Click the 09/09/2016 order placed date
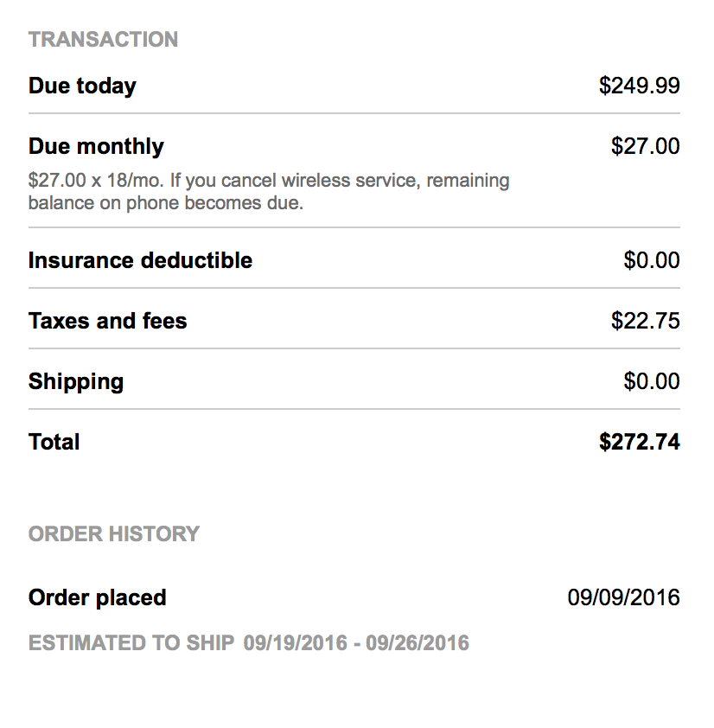This screenshot has width=714, height=728. click(623, 597)
